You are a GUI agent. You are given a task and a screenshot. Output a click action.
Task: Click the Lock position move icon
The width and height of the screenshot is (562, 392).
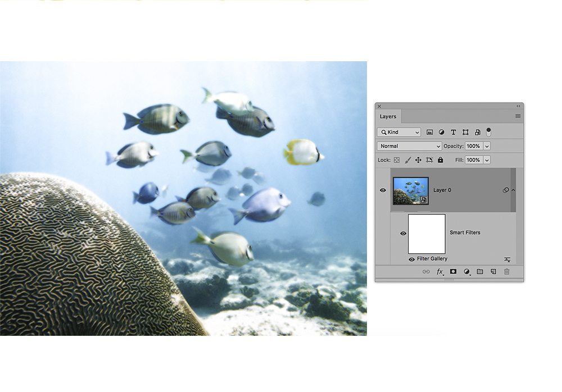coord(418,160)
